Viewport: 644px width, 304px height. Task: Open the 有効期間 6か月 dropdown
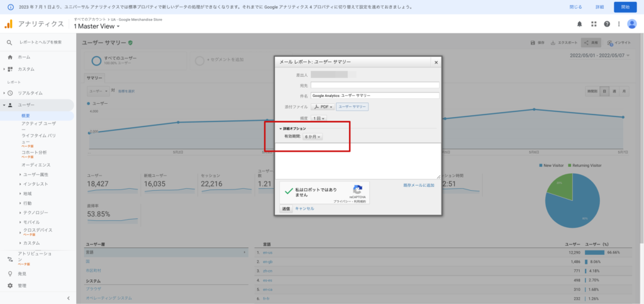[313, 137]
